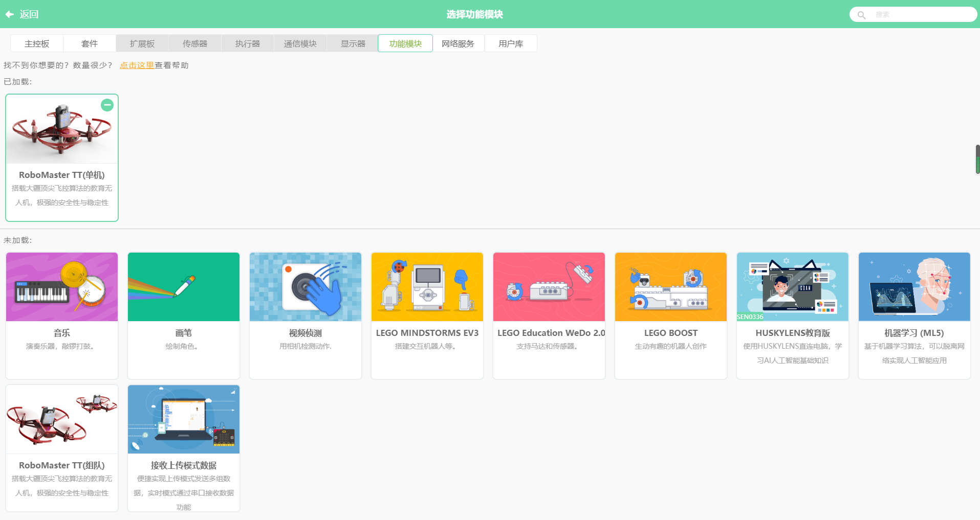Screen dimensions: 980x520
Task: Click the 选择功能模块 page title
Action: point(475,14)
